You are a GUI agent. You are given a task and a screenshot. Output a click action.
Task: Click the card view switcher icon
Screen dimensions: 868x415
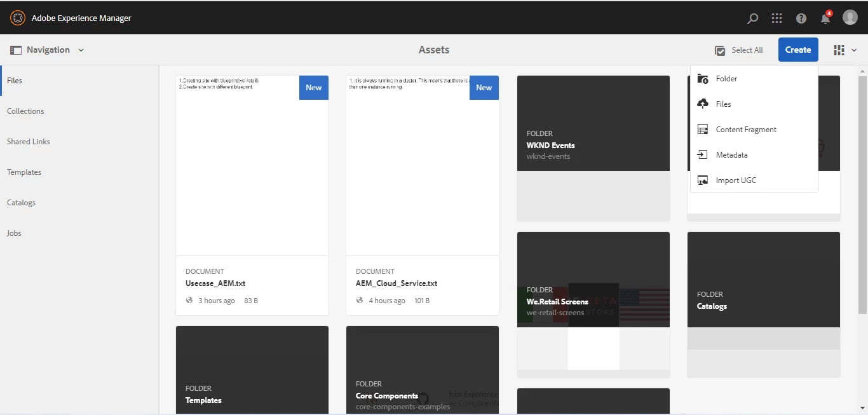[x=839, y=50]
